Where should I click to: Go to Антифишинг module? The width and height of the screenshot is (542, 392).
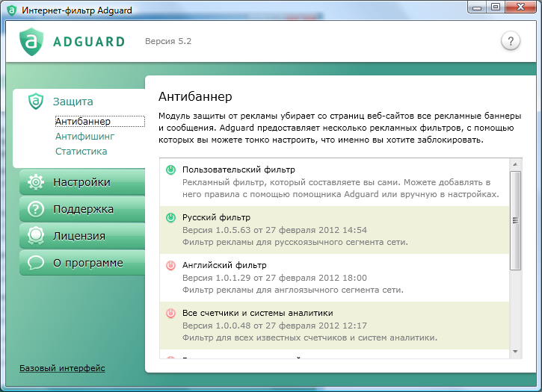coord(84,137)
